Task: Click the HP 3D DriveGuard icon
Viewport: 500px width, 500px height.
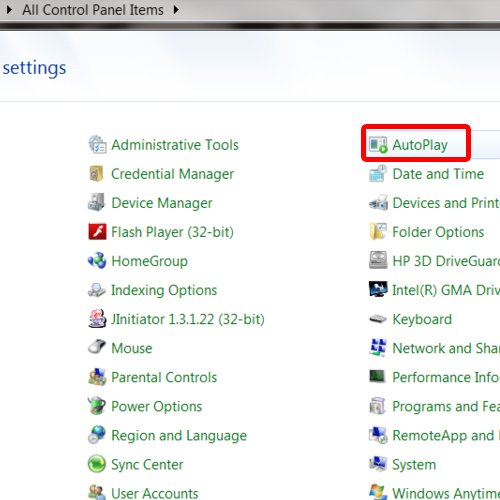Action: point(378,260)
